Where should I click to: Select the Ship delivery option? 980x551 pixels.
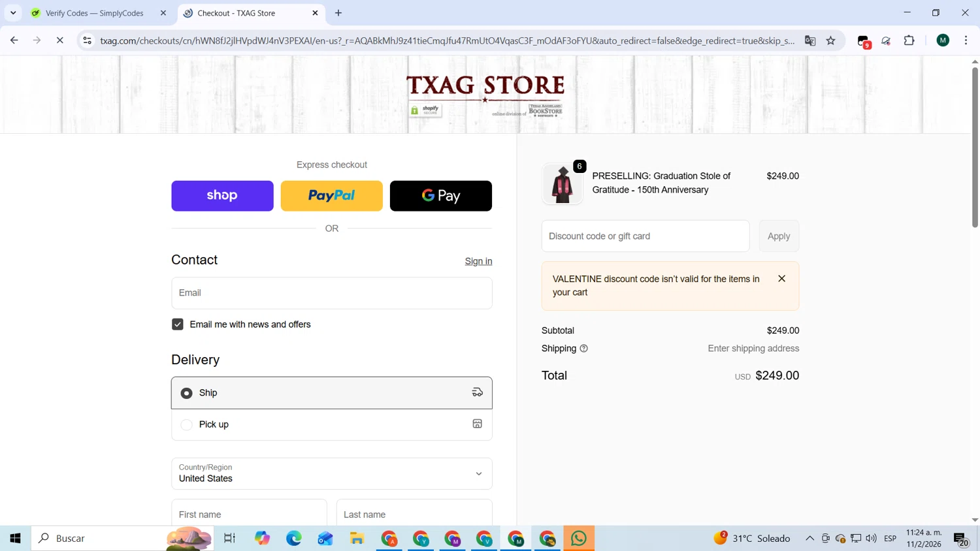click(332, 393)
